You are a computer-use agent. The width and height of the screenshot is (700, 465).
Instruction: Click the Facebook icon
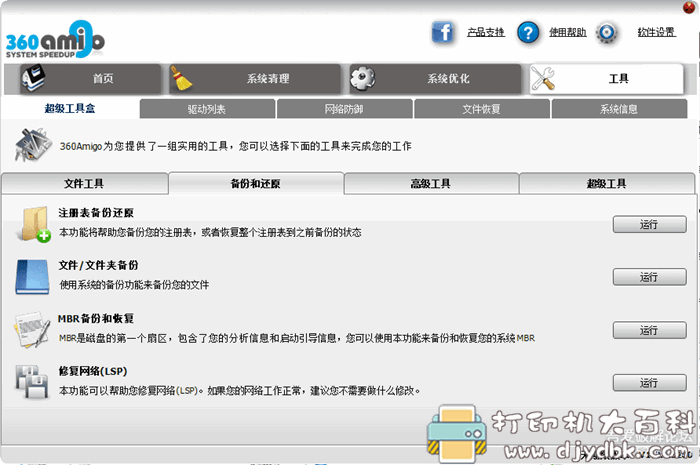[442, 32]
